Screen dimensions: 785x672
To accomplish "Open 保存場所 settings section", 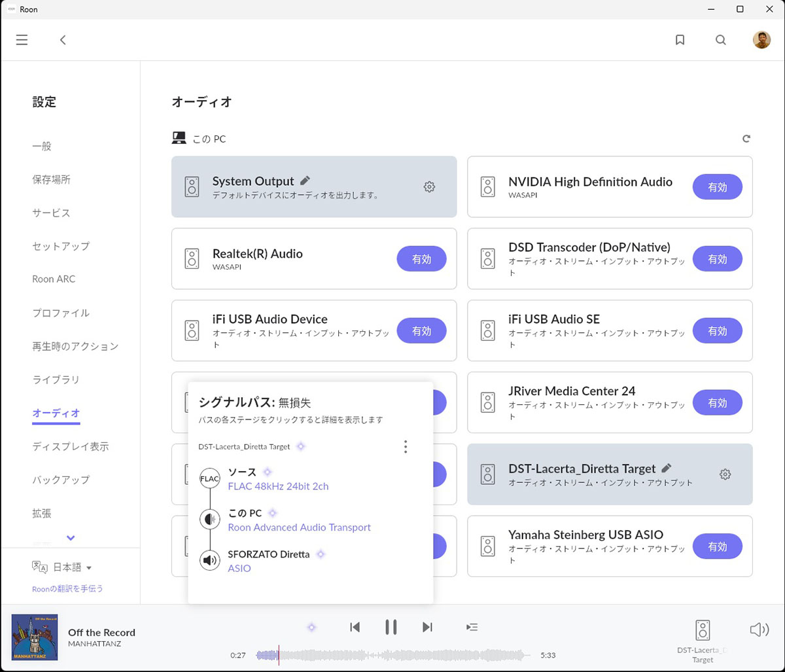I will click(x=51, y=179).
